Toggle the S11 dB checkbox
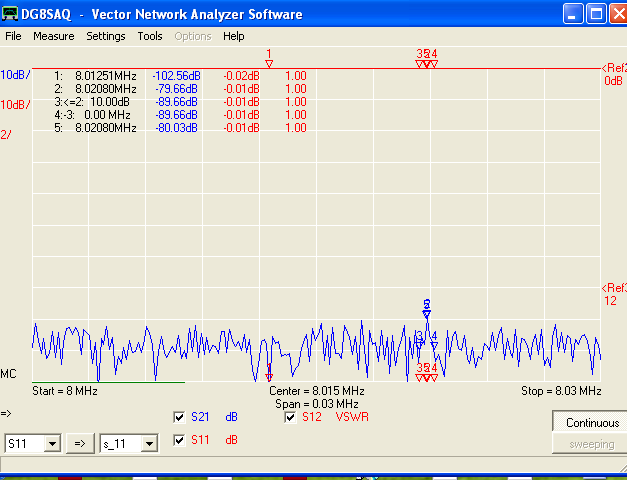Image resolution: width=627 pixels, height=480 pixels. (180, 439)
